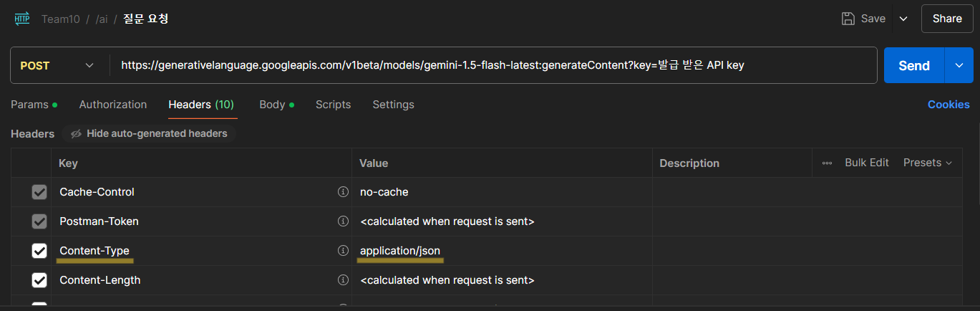Click the Save disk icon
Image resolution: width=980 pixels, height=311 pixels.
click(848, 19)
